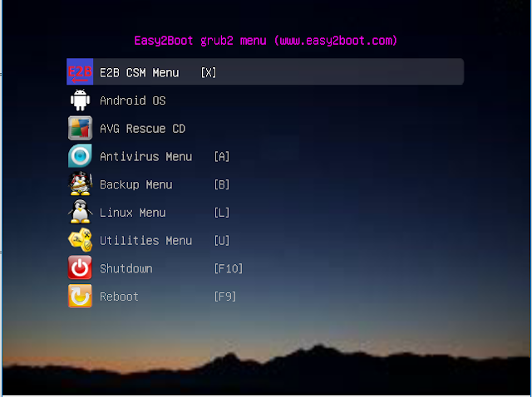Image resolution: width=532 pixels, height=397 pixels.
Task: Open the Backup Menu entry
Action: (136, 184)
